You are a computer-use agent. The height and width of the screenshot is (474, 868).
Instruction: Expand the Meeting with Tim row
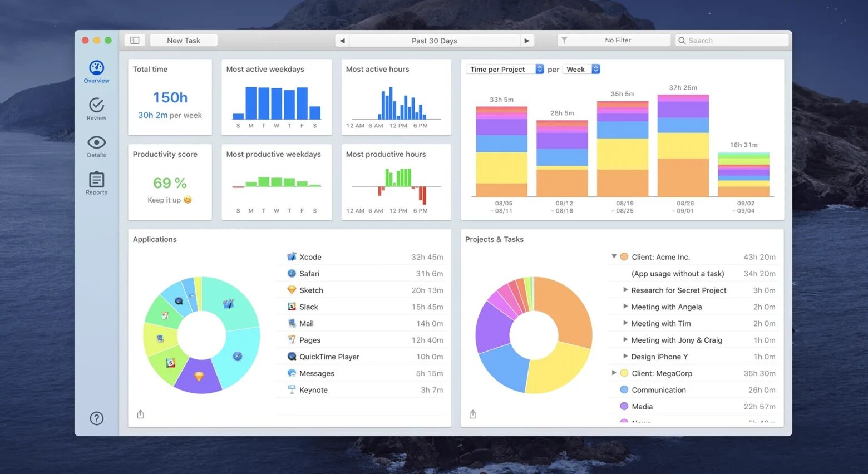coord(625,323)
